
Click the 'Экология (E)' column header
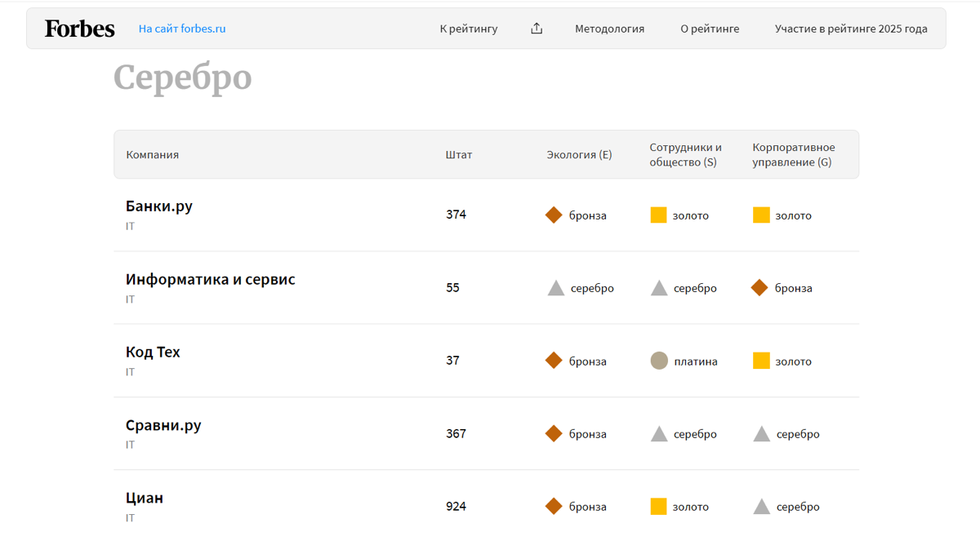point(579,154)
